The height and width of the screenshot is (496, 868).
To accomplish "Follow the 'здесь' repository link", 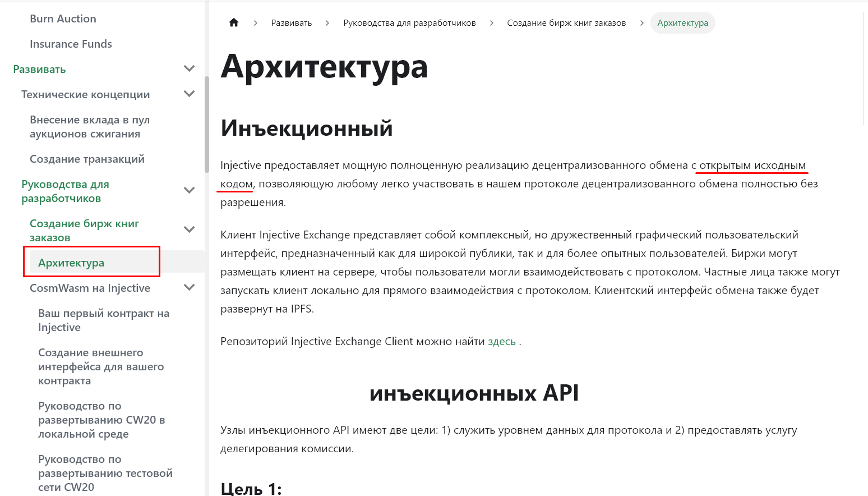I will click(502, 341).
